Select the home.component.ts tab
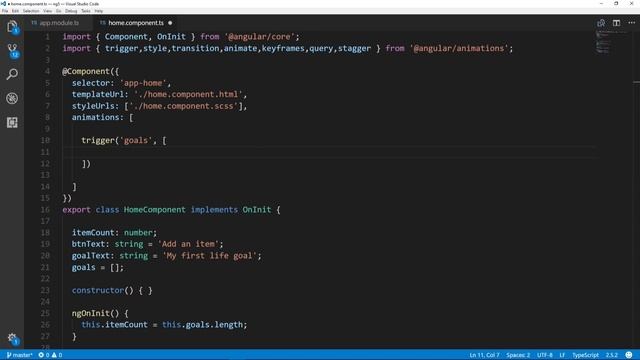The height and width of the screenshot is (360, 640). pyautogui.click(x=136, y=23)
